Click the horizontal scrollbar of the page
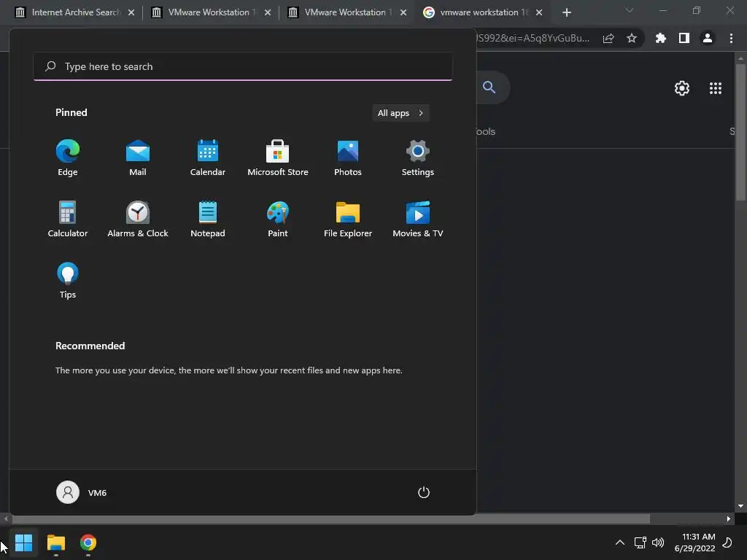Viewport: 747px width, 560px height. point(330,518)
